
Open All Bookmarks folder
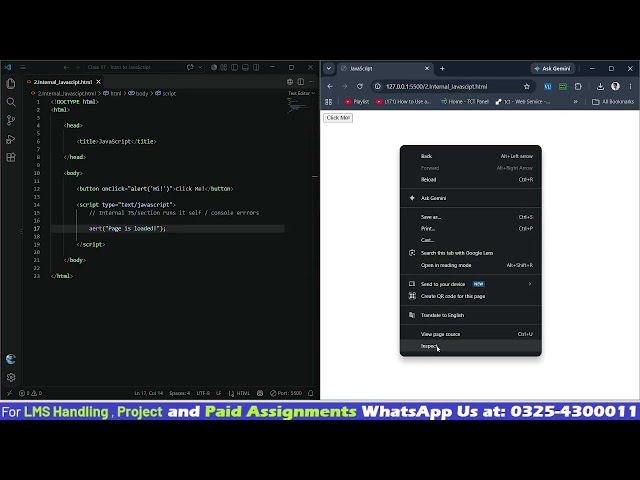tap(613, 102)
